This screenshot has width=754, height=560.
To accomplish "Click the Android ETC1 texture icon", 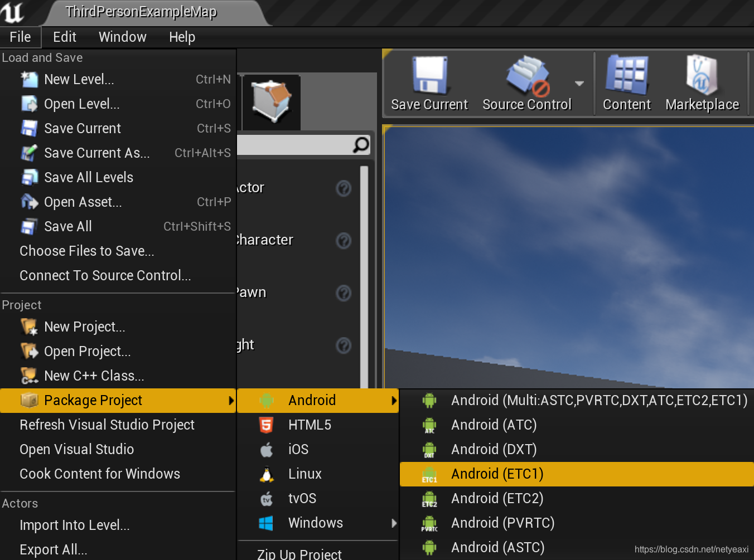I will click(x=429, y=474).
